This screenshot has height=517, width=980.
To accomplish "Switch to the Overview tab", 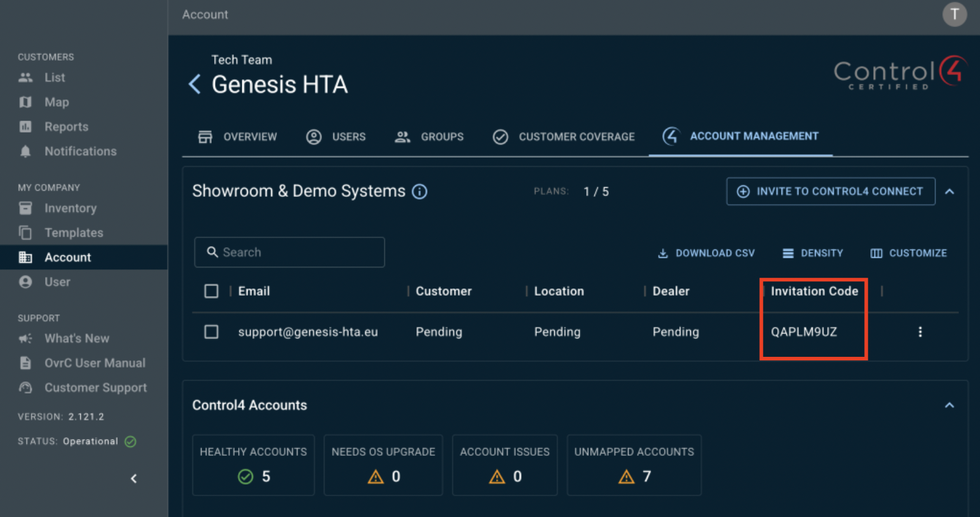I will point(238,137).
